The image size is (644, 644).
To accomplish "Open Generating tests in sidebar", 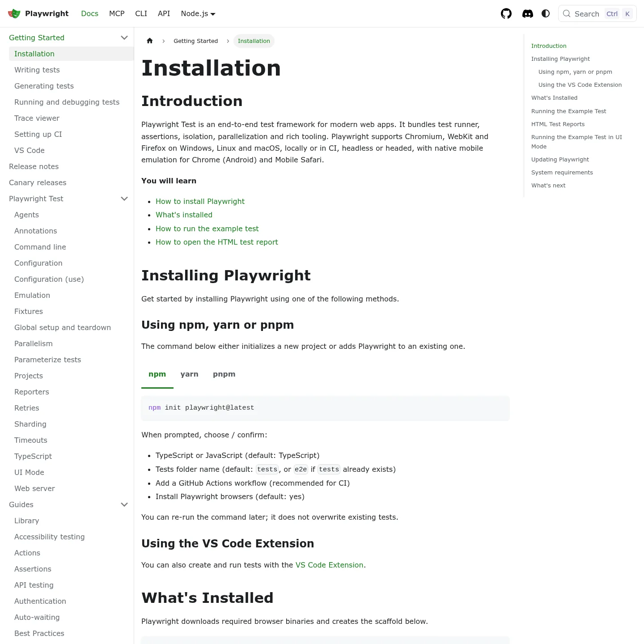I will tap(72, 86).
